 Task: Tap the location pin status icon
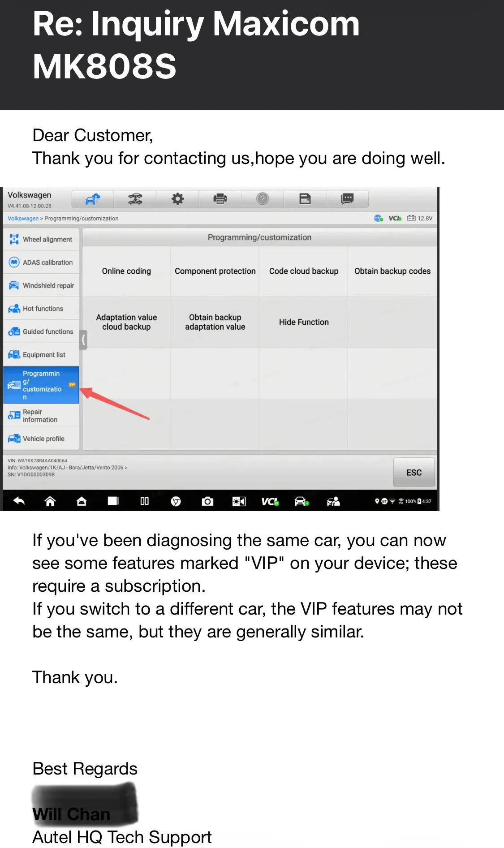click(377, 501)
